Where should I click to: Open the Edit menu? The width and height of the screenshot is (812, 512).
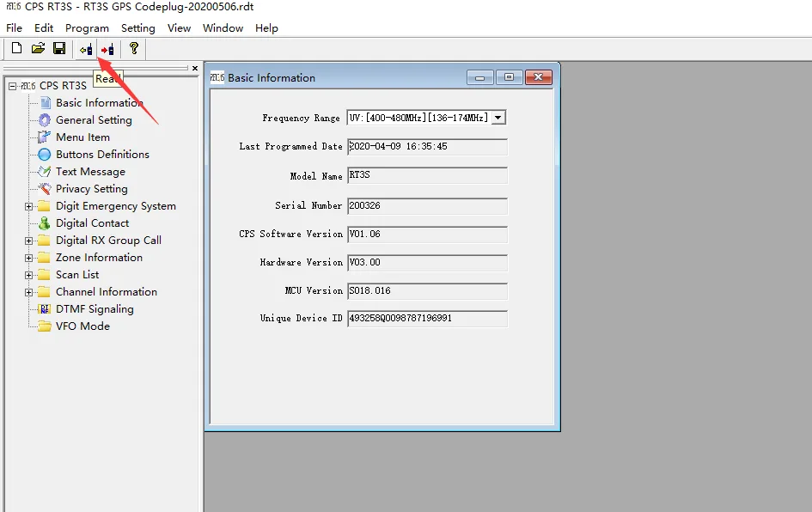point(44,28)
